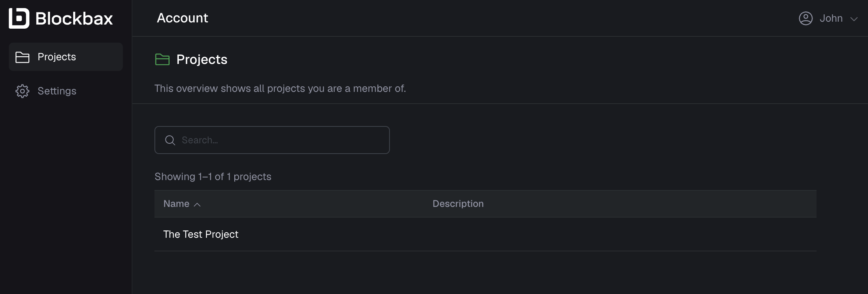Click the Showing 1–1 of 1 projects text

tap(213, 176)
